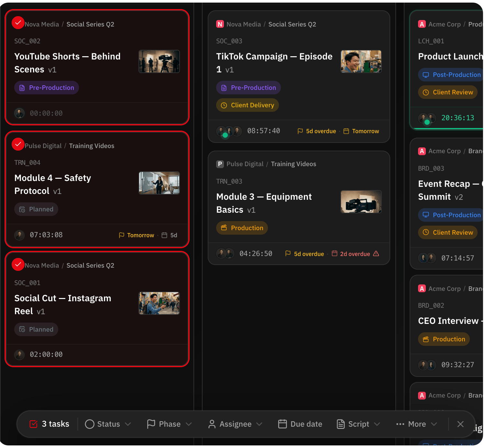Click the 5d overdue flag on TikTok card

point(317,131)
